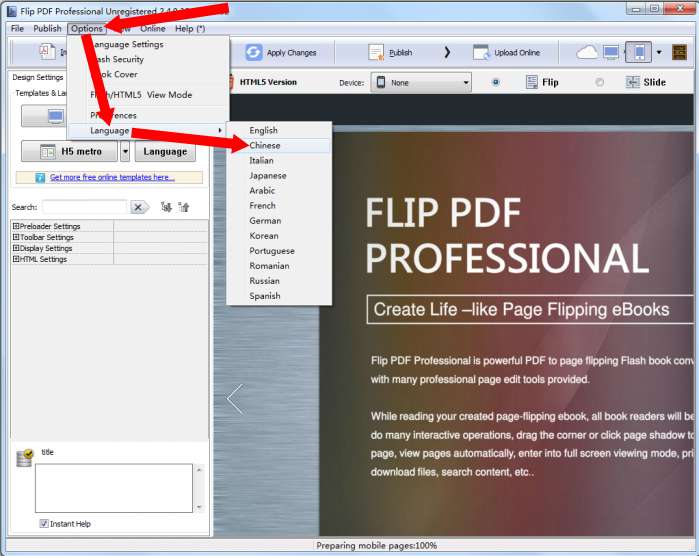The image size is (699, 556).
Task: Select Romanian from language list
Action: click(x=279, y=266)
